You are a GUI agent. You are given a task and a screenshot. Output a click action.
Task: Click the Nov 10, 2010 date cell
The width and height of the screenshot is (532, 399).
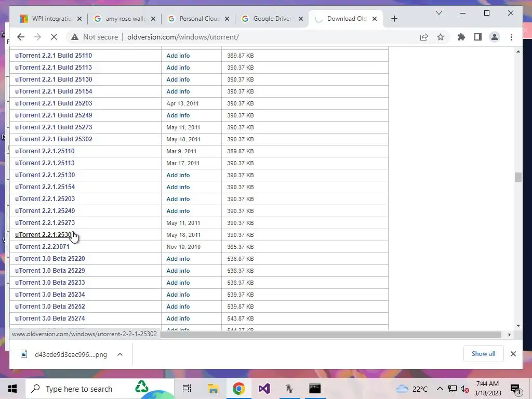(x=183, y=247)
